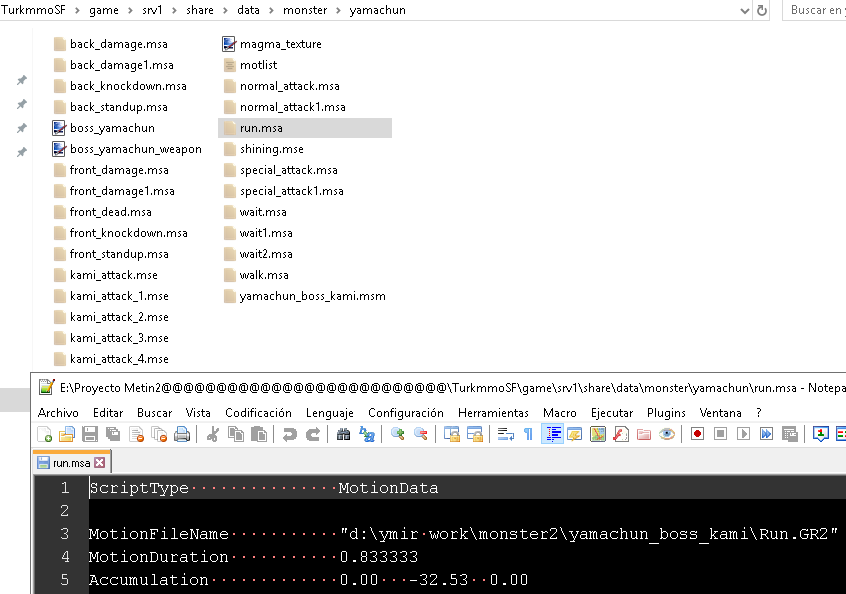Select the run.msa file in Explorer
The height and width of the screenshot is (594, 846).
click(x=305, y=128)
